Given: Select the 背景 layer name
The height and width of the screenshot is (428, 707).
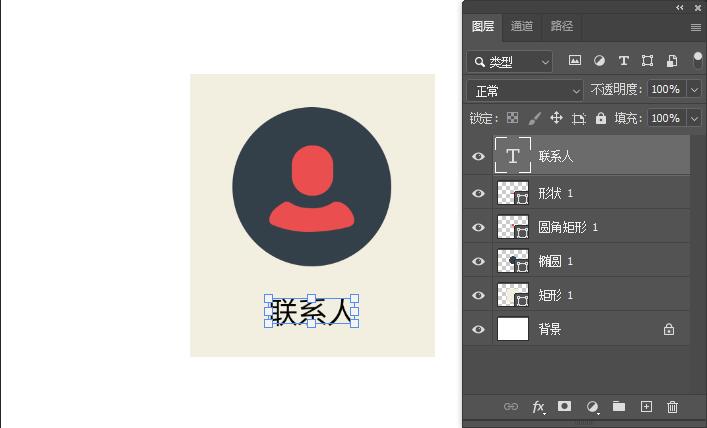Looking at the screenshot, I should coord(550,329).
